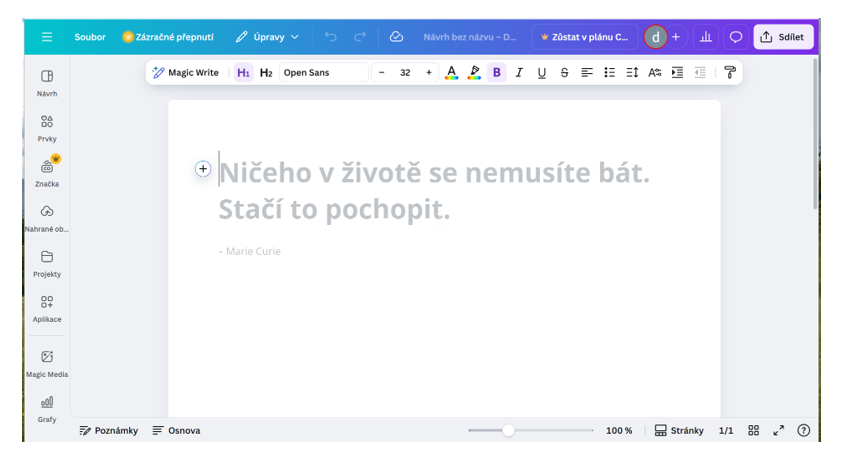Open the Nahrané (Uploads) sidebar panel
The image size is (859, 463).
pyautogui.click(x=47, y=217)
